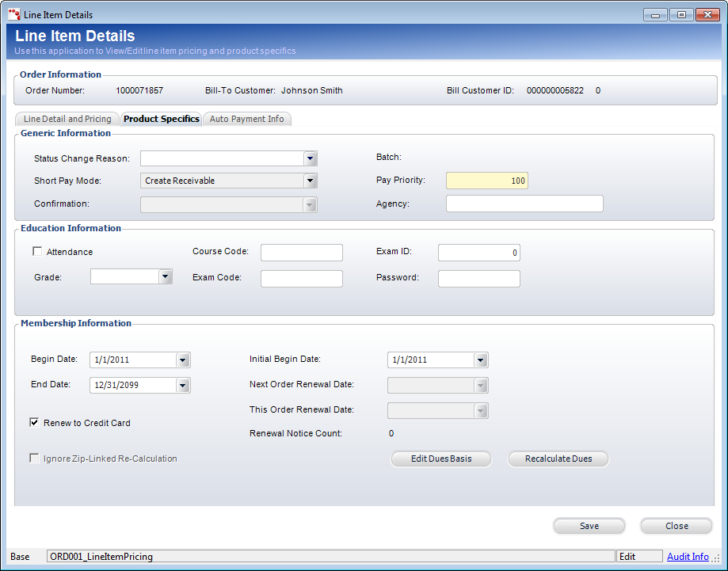The width and height of the screenshot is (728, 571).
Task: Click the Pay Priority field
Action: [486, 181]
